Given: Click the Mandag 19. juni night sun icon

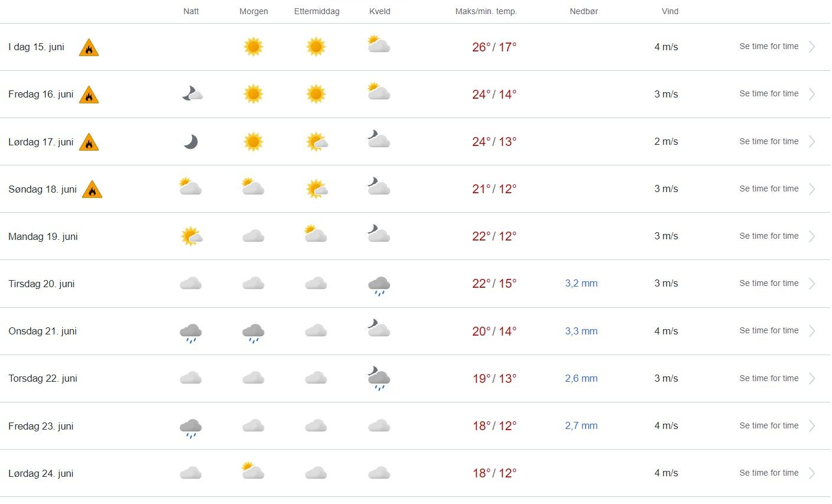Looking at the screenshot, I should point(191,236).
